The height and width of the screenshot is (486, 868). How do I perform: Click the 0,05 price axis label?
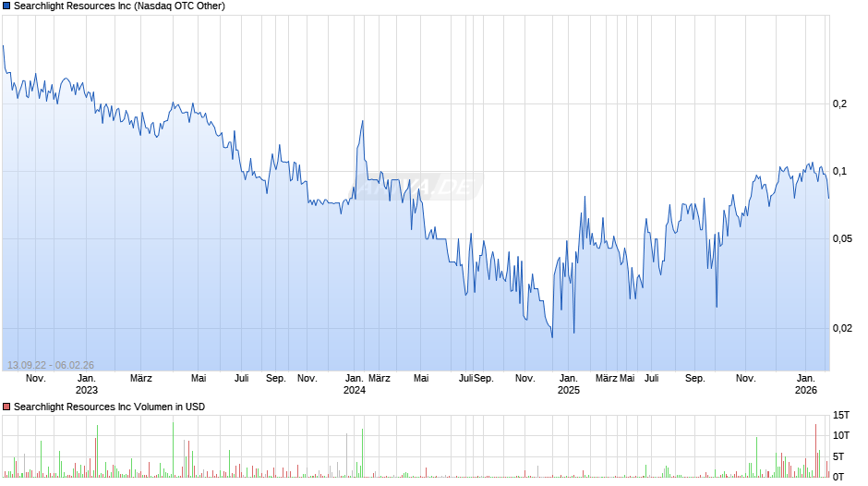[842, 239]
